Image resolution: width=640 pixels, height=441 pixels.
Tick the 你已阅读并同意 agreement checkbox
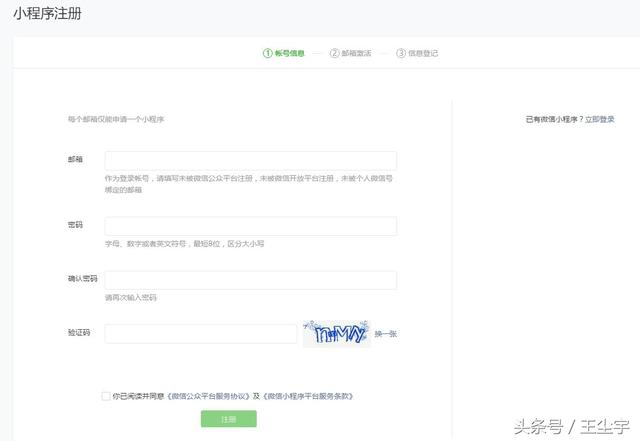coord(106,396)
